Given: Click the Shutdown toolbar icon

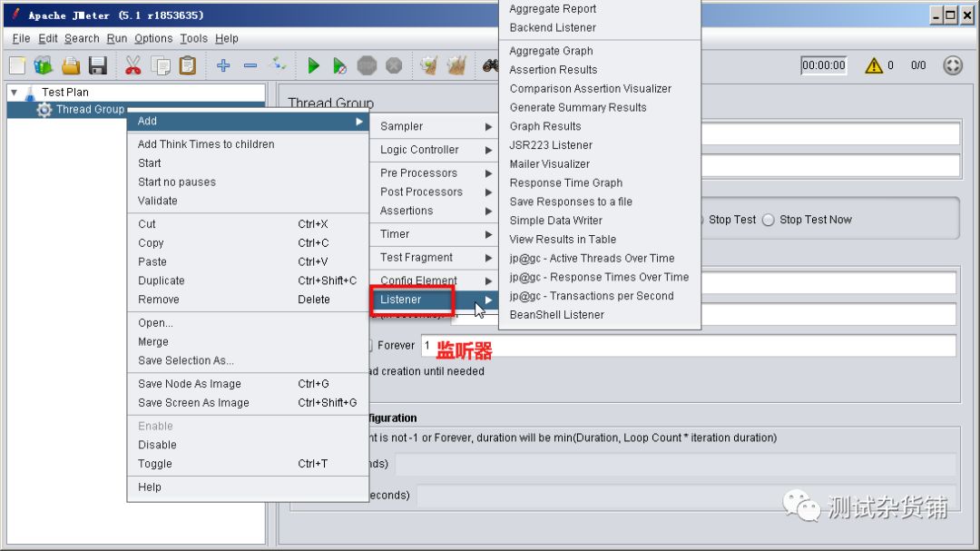Looking at the screenshot, I should (394, 65).
